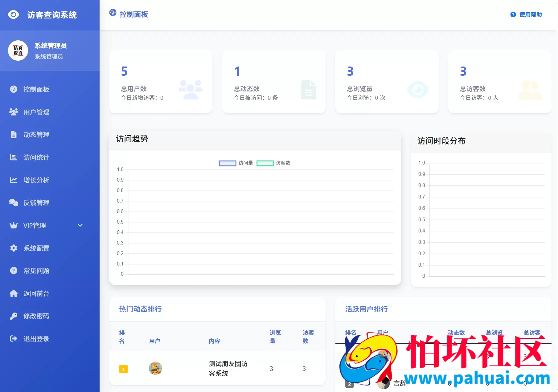
Task: Click the 用户管理 users icon in sidebar
Action: (x=14, y=112)
